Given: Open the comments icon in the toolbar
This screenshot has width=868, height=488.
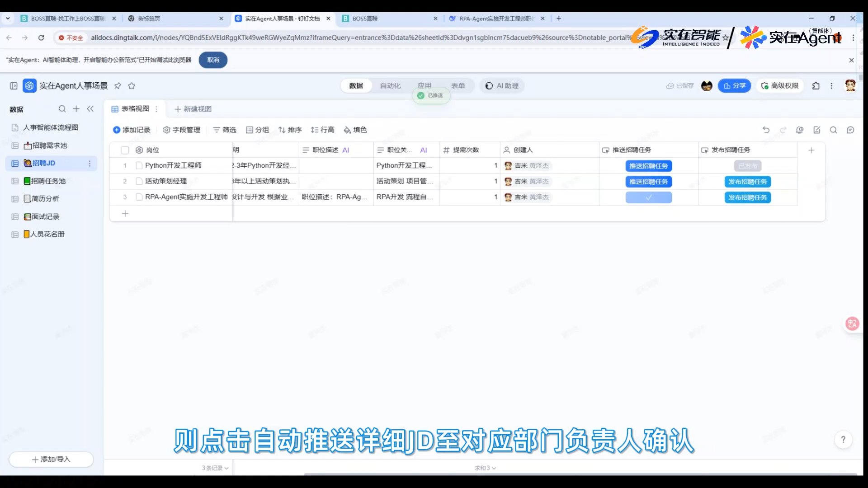Looking at the screenshot, I should 850,130.
